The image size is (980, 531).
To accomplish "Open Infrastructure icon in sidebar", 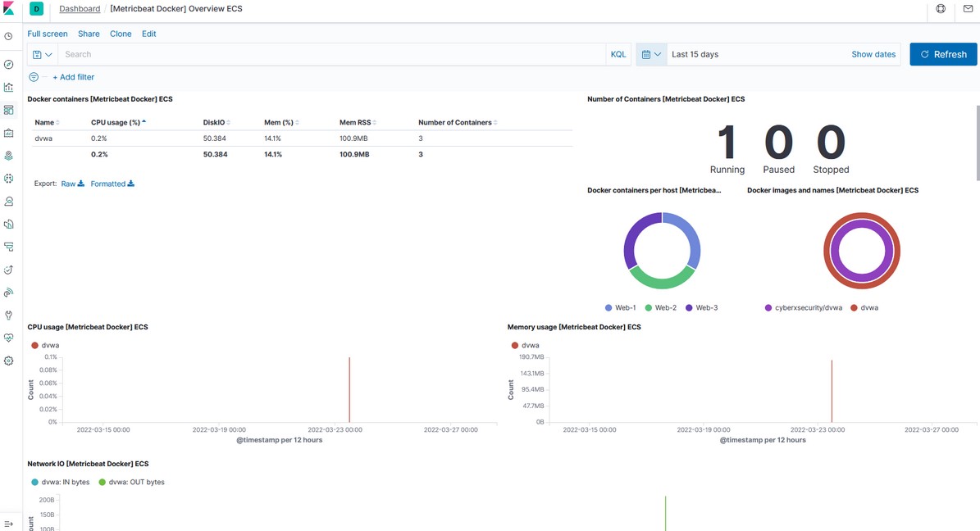I will [x=9, y=201].
